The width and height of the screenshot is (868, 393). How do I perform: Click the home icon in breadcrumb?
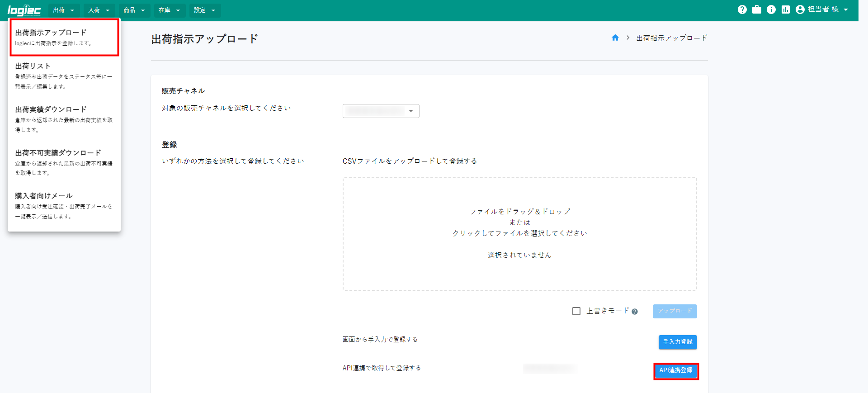tap(615, 38)
